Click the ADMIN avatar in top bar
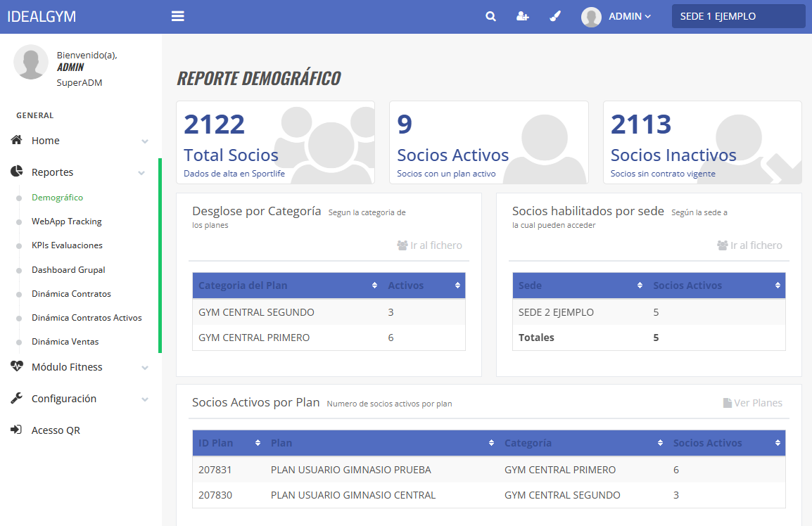812x526 pixels. (591, 17)
